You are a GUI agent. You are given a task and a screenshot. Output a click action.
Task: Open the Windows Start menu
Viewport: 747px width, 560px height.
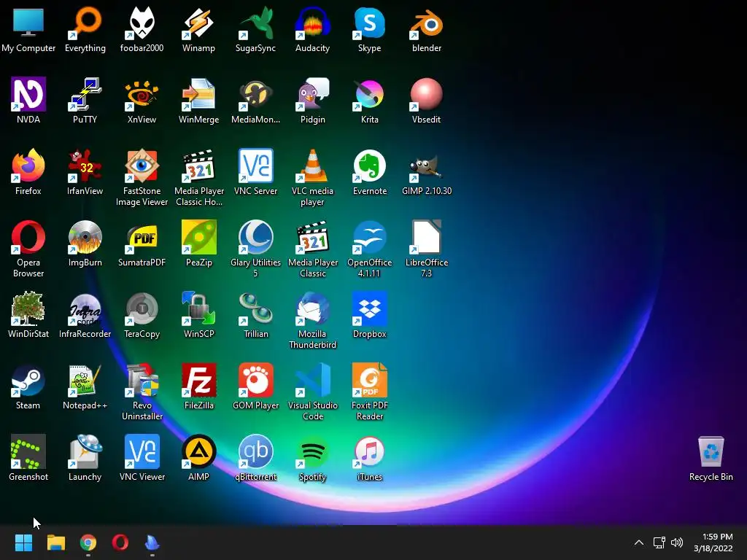(x=23, y=542)
